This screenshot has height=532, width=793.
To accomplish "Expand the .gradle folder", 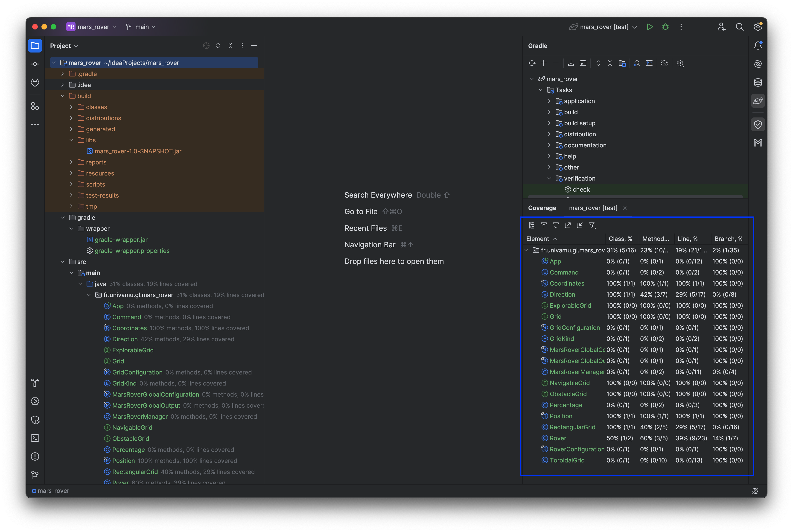I will 62,74.
